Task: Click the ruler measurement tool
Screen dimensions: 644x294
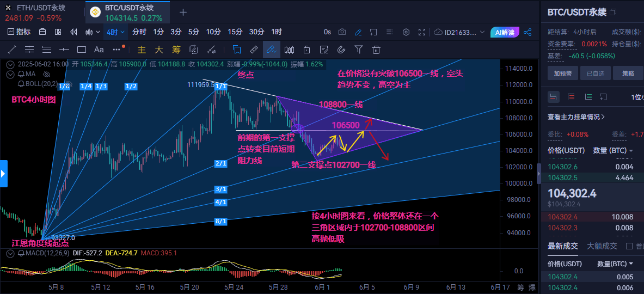Action: (254, 50)
